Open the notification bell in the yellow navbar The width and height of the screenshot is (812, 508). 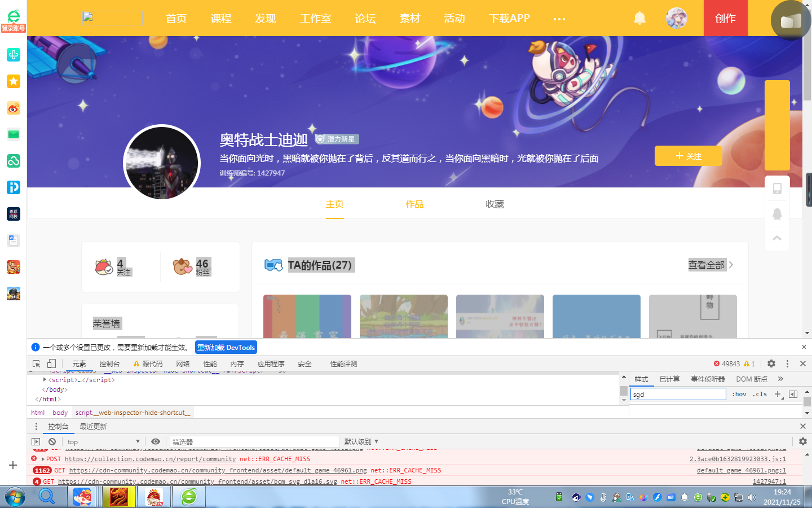(x=639, y=18)
